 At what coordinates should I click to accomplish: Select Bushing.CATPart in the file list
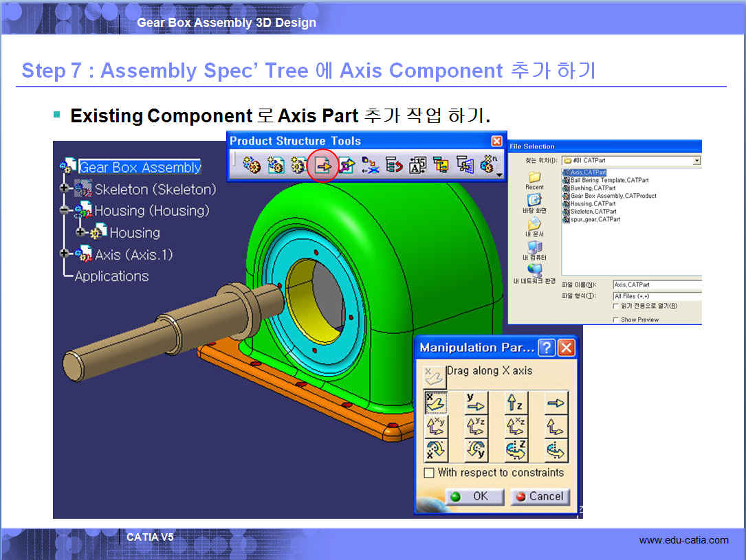593,188
